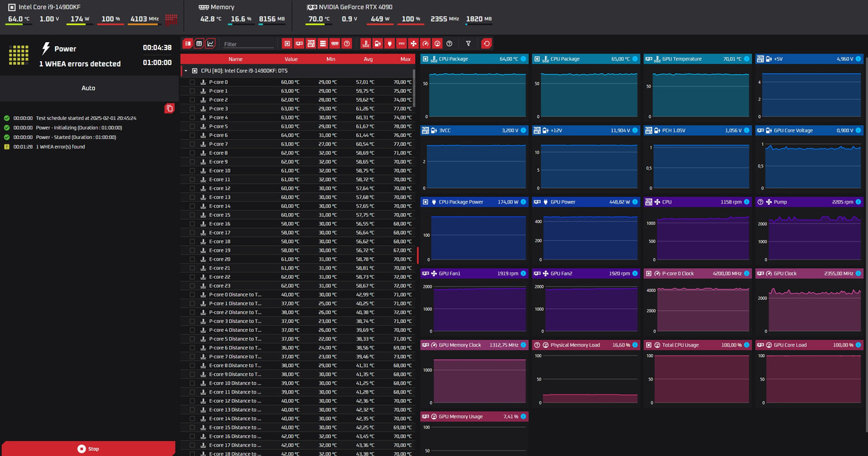Reset min/avg/max statistics with refresh icon
868x456 pixels.
point(486,43)
